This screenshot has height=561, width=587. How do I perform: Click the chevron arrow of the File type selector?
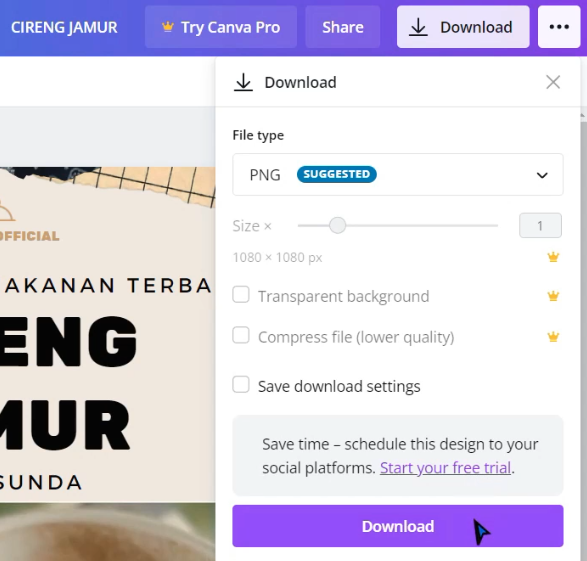click(542, 175)
